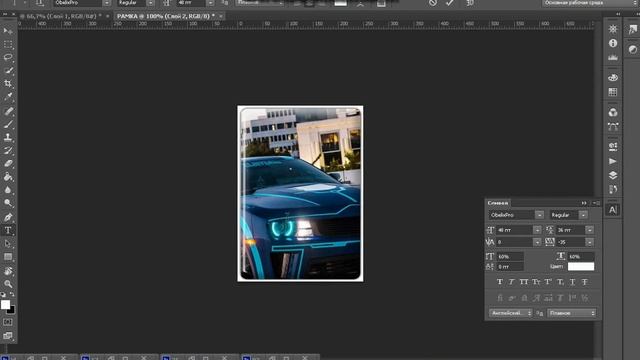This screenshot has width=640, height=360.
Task: Select the Horizontal Type tool
Action: click(8, 230)
